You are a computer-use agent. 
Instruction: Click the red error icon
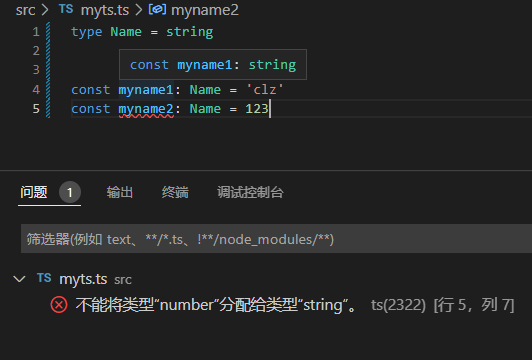coord(59,304)
